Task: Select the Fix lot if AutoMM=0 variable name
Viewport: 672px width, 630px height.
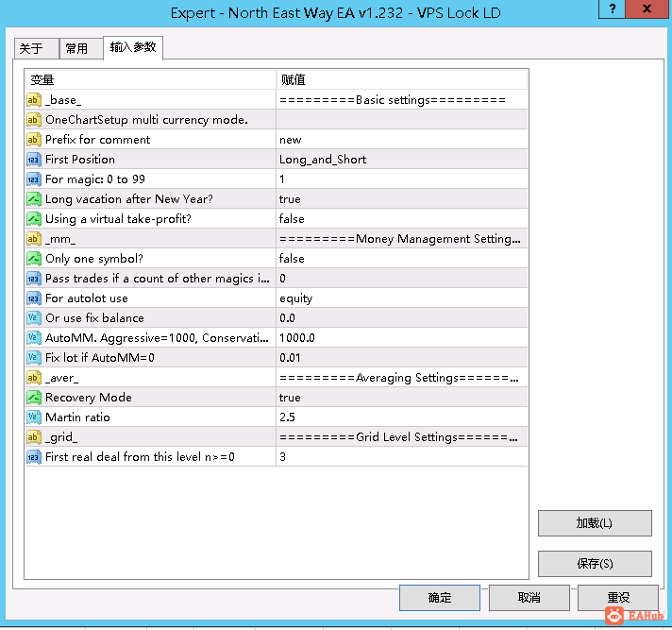Action: pyautogui.click(x=100, y=358)
